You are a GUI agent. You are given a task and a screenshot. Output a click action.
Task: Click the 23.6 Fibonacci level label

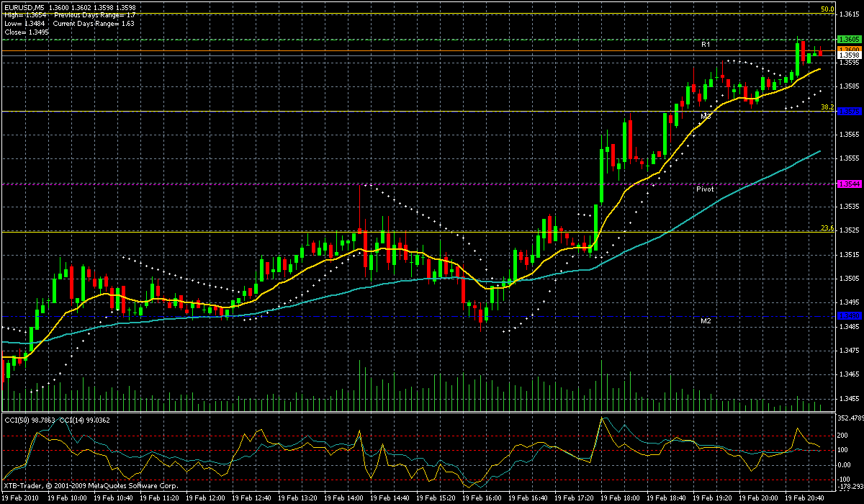pyautogui.click(x=827, y=228)
